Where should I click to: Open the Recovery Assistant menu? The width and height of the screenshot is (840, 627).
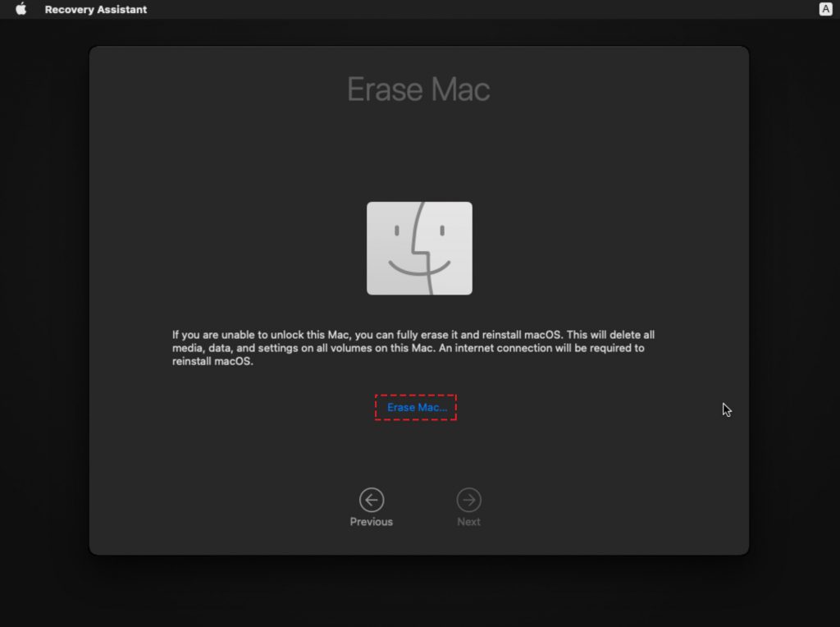[96, 9]
